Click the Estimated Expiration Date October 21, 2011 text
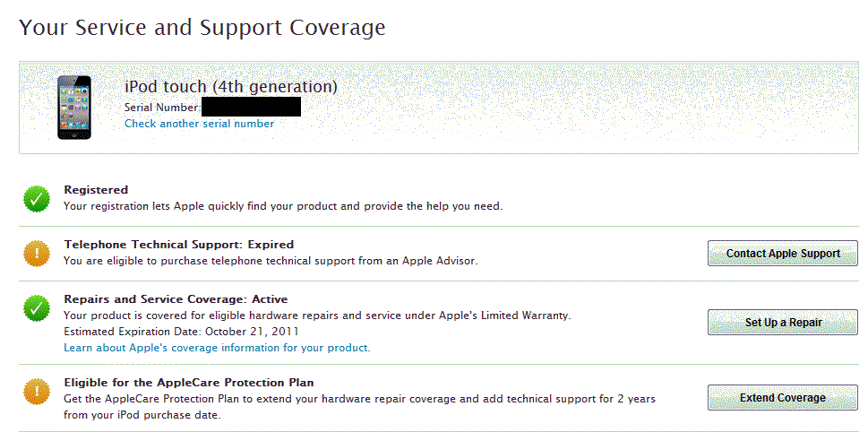The image size is (868, 441). click(x=171, y=332)
